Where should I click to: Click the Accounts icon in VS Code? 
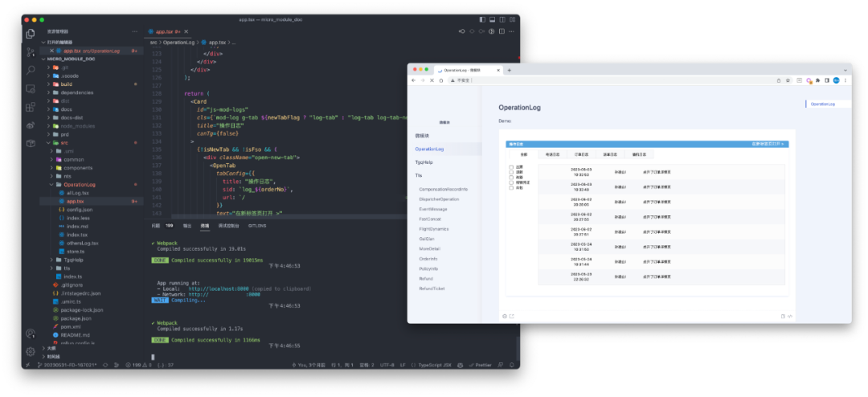31,334
